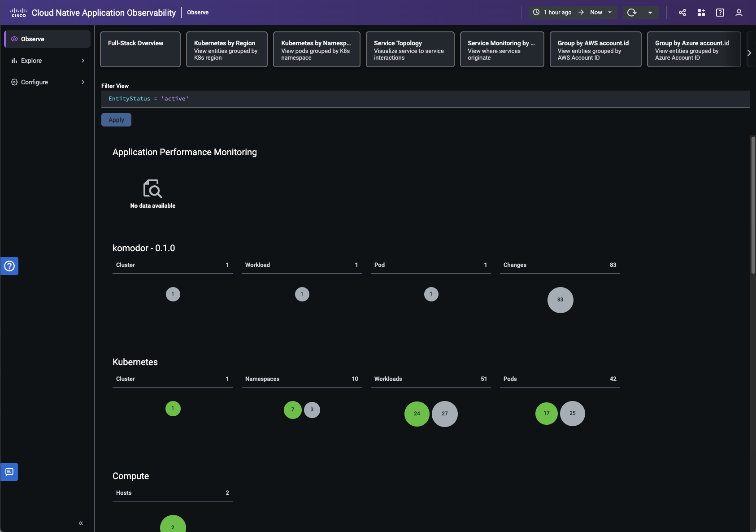Open the help icon in the top bar
Viewport: 756px width, 532px height.
pyautogui.click(x=720, y=12)
